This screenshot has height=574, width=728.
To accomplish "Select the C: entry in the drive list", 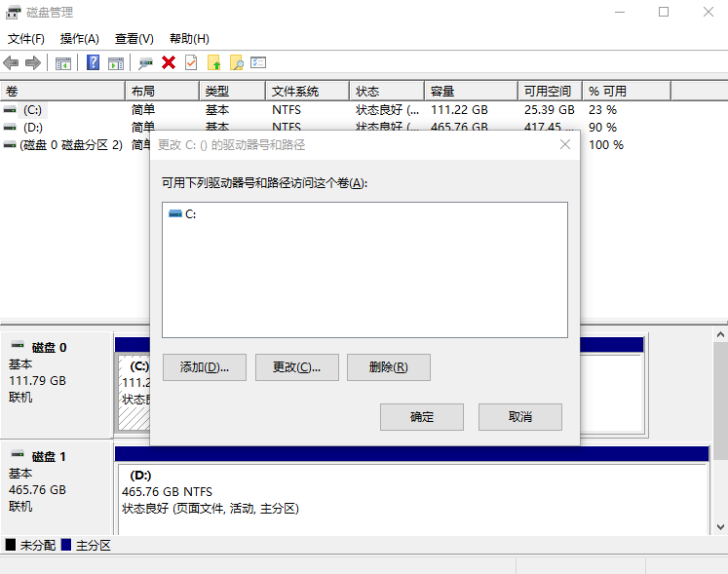I will (190, 214).
